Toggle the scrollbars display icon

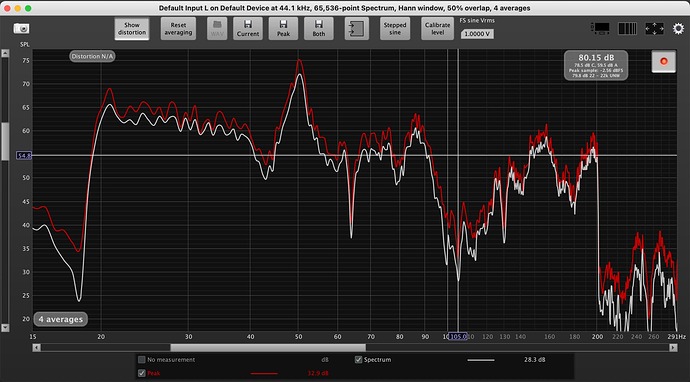click(601, 29)
